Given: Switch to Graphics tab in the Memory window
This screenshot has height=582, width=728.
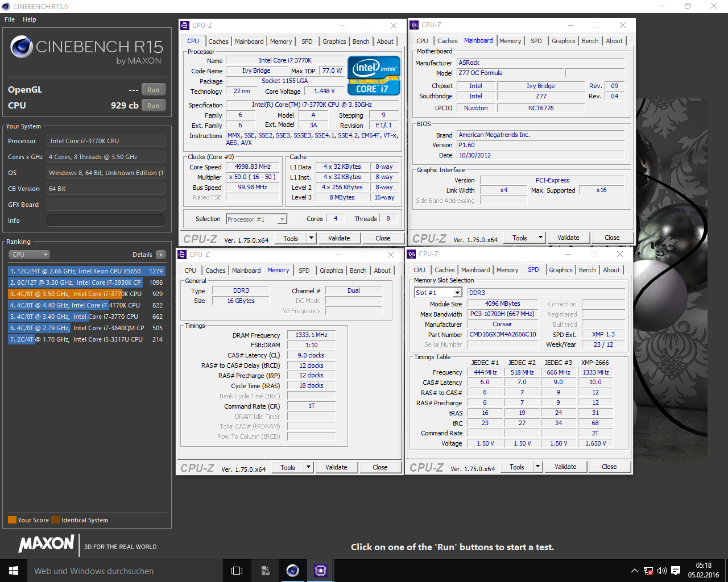Looking at the screenshot, I should [332, 271].
